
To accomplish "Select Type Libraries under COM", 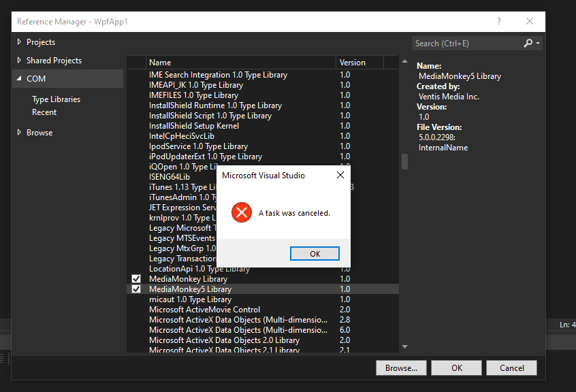I will click(x=56, y=99).
